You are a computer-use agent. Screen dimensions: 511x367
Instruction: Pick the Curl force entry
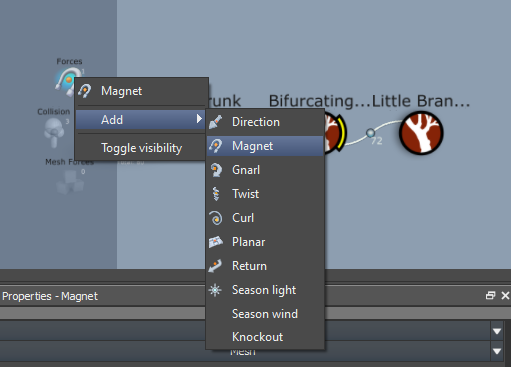[265, 218]
